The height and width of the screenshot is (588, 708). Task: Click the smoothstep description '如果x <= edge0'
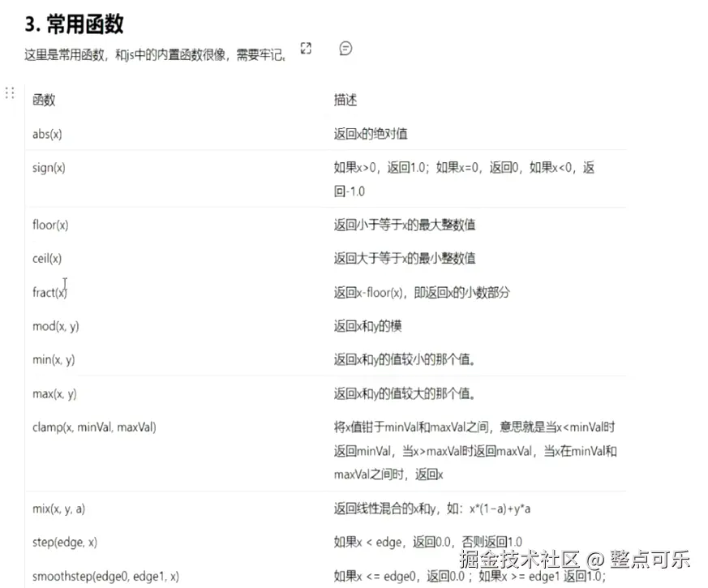click(x=470, y=577)
